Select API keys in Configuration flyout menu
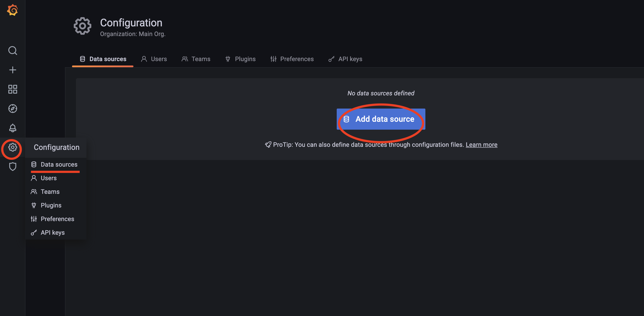Image resolution: width=644 pixels, height=316 pixels. pyautogui.click(x=52, y=233)
